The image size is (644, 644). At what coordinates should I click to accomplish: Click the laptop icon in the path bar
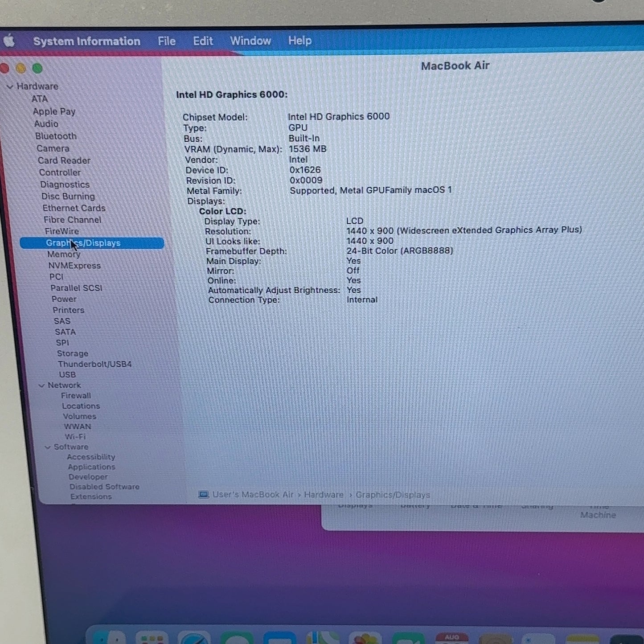(x=203, y=494)
